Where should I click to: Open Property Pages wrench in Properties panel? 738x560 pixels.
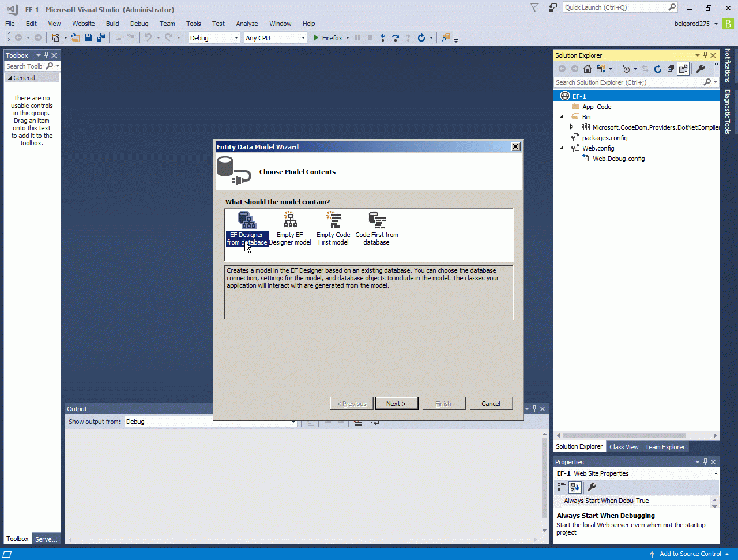(591, 487)
